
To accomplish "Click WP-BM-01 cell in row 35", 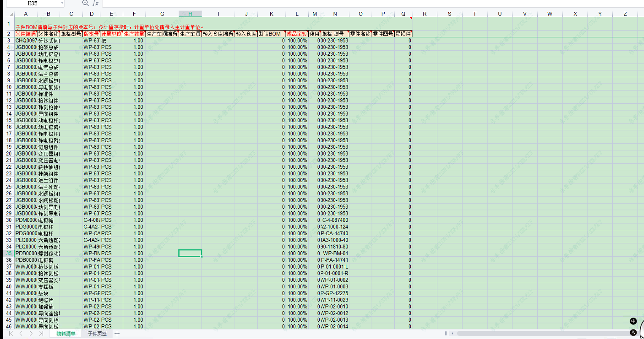I will click(x=335, y=253).
